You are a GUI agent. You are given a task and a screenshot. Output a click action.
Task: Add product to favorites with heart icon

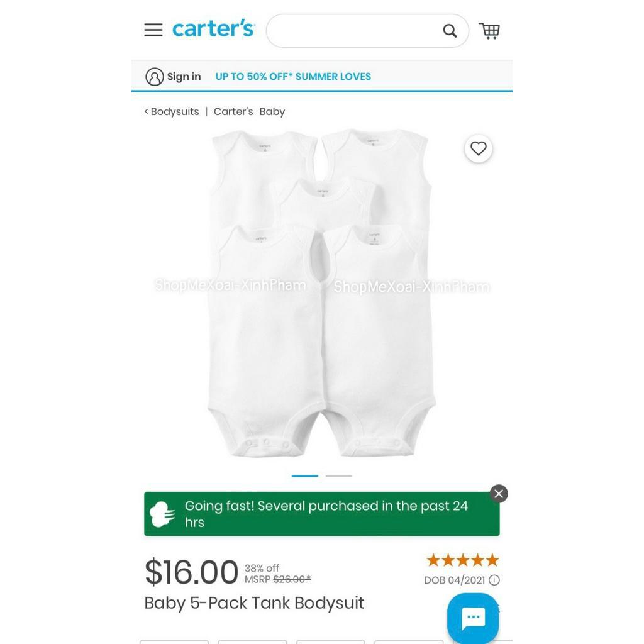tap(479, 148)
